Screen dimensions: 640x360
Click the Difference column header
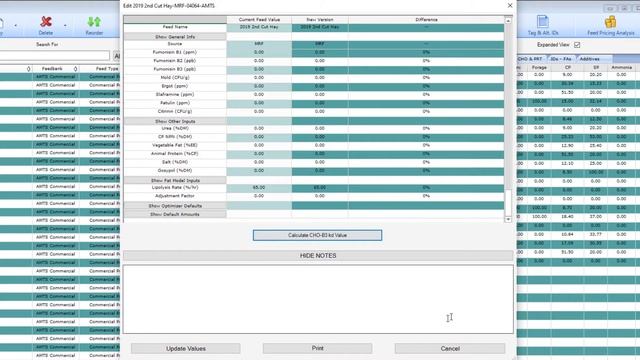(426, 20)
